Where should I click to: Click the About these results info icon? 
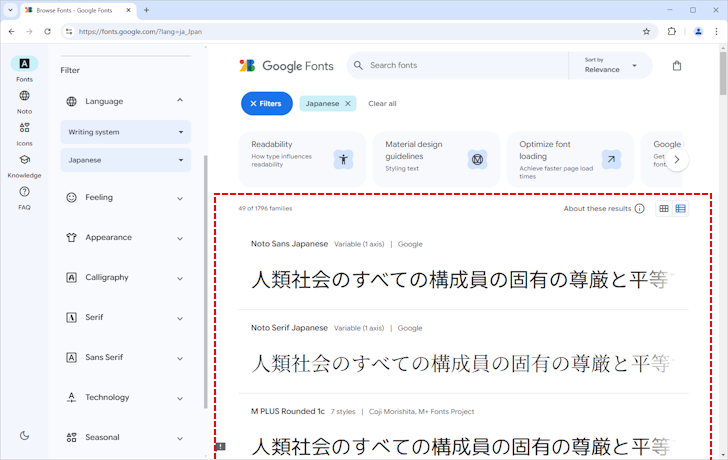coord(639,208)
